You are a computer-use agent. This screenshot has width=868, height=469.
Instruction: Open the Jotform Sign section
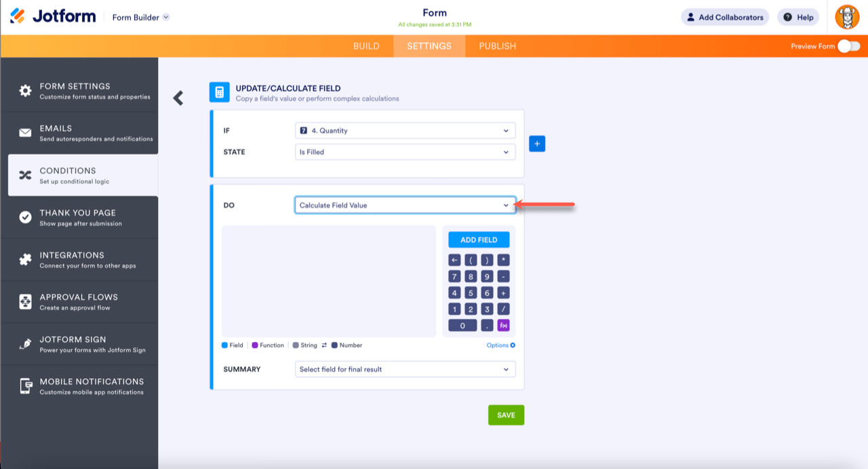coord(79,344)
